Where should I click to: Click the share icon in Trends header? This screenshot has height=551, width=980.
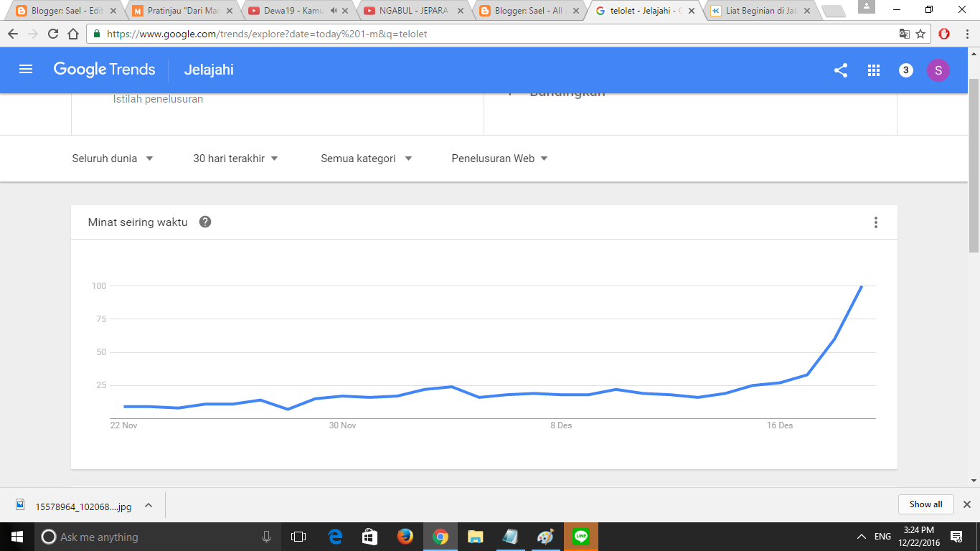click(841, 70)
